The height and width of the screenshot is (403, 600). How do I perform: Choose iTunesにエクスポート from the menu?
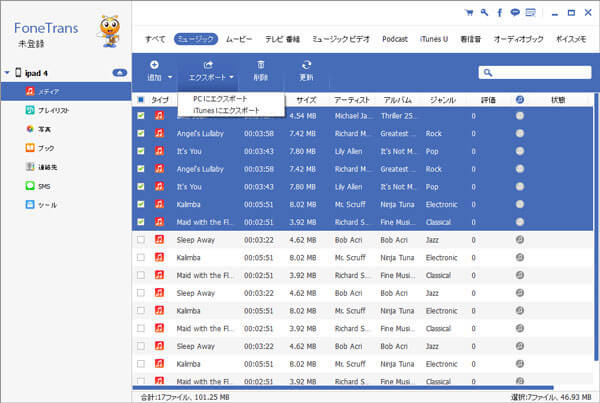click(226, 110)
